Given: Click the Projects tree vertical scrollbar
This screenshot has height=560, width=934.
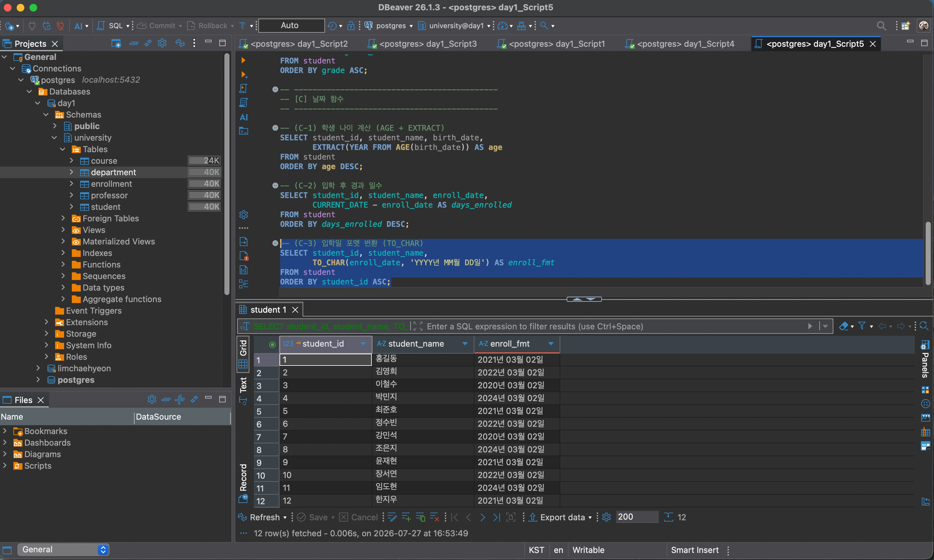Looking at the screenshot, I should (227, 174).
